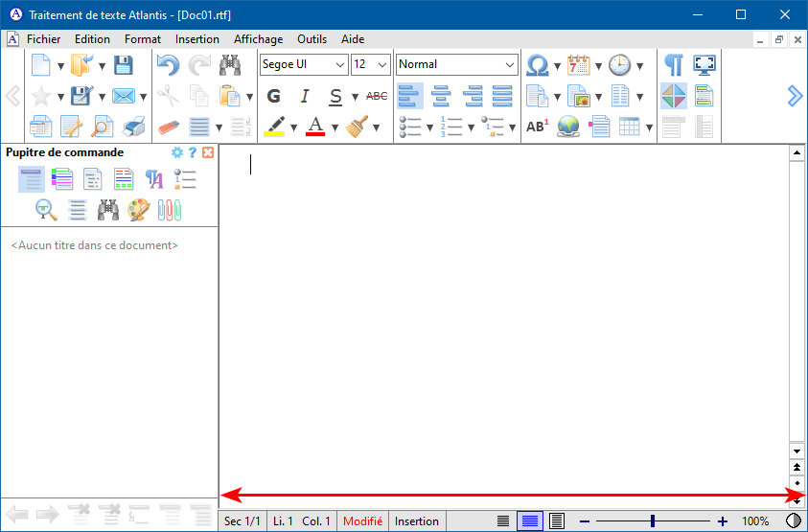The image size is (808, 532).
Task: Expand the highlight color dropdown arrow
Action: point(293,127)
